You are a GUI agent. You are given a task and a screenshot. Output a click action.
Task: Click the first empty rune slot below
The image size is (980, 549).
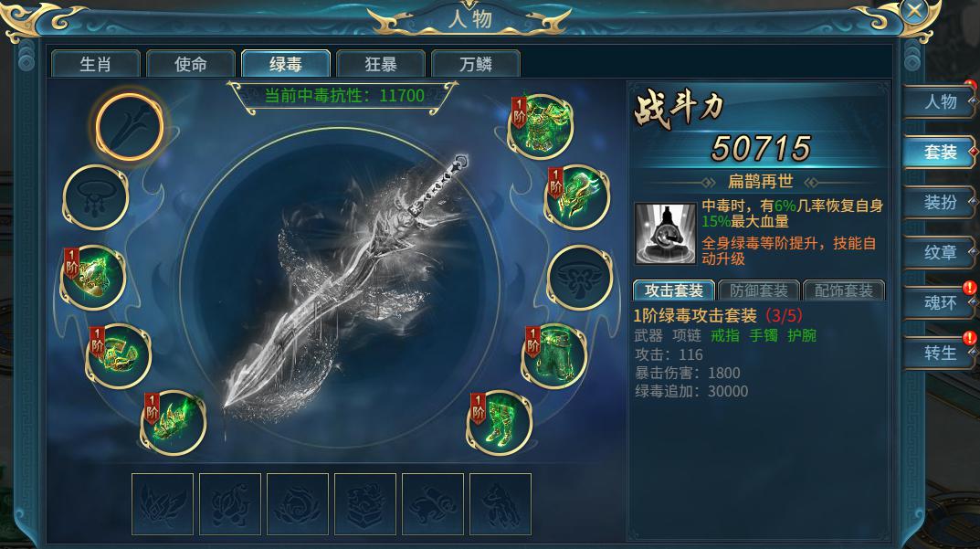pyautogui.click(x=163, y=504)
